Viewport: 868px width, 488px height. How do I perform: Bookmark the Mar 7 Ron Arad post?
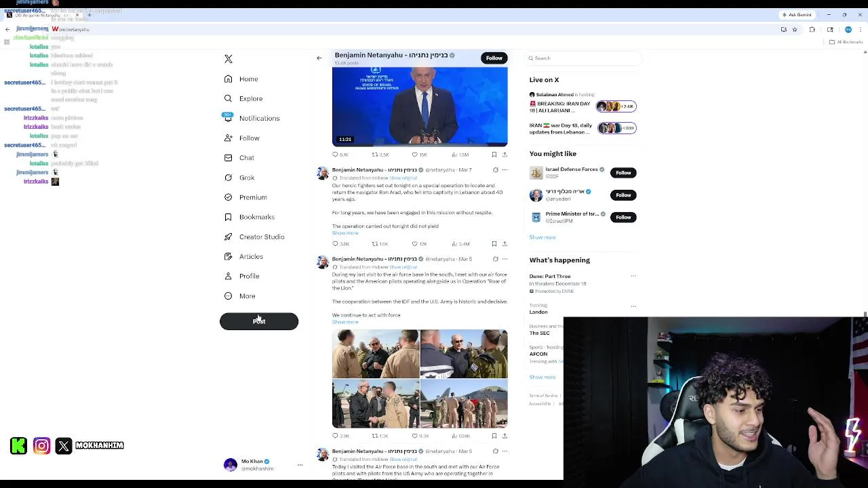coord(494,244)
